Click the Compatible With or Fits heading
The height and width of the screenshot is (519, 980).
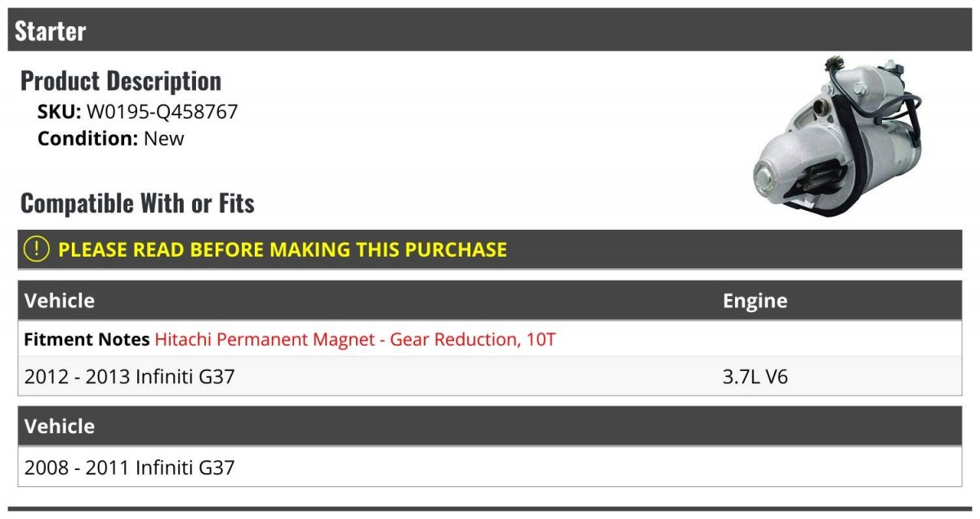point(137,203)
